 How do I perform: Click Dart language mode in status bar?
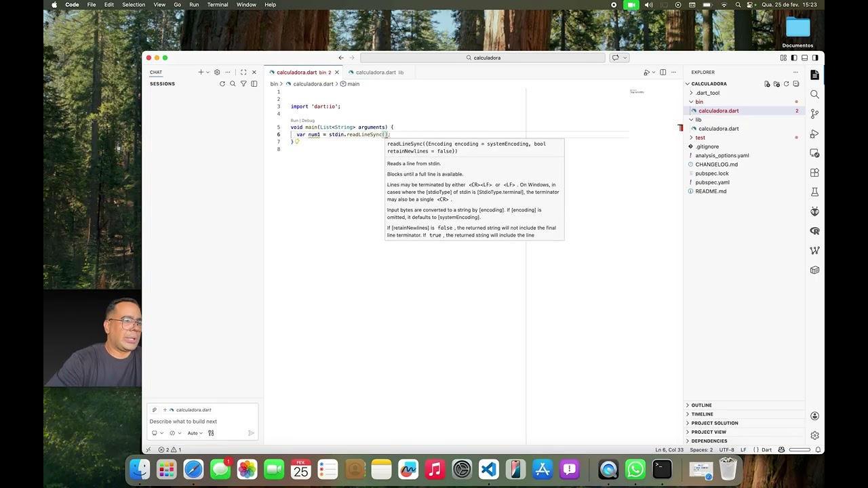[766, 450]
